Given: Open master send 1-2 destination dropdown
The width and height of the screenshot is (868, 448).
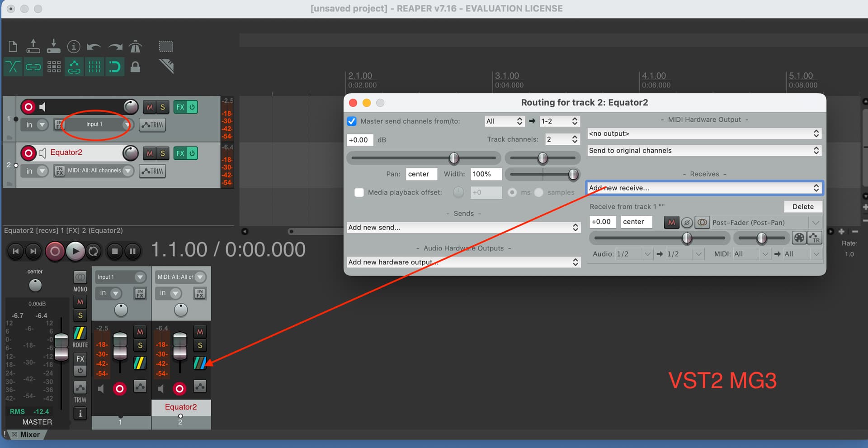Looking at the screenshot, I should click(560, 121).
